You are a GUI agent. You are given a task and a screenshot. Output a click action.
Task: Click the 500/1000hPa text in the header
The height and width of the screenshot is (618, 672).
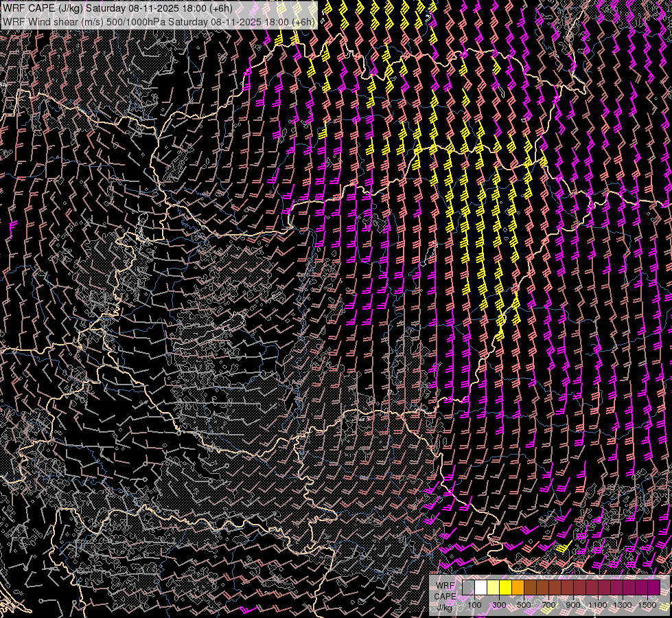(135, 22)
